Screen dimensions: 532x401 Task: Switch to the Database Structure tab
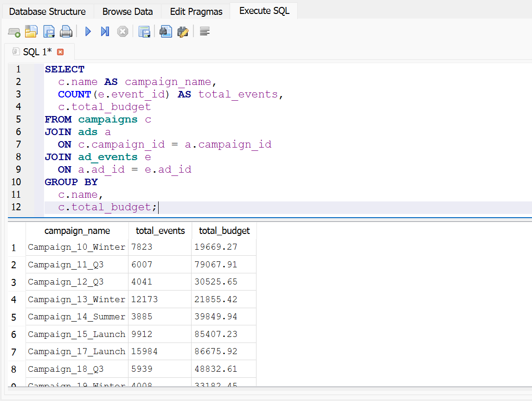[47, 12]
